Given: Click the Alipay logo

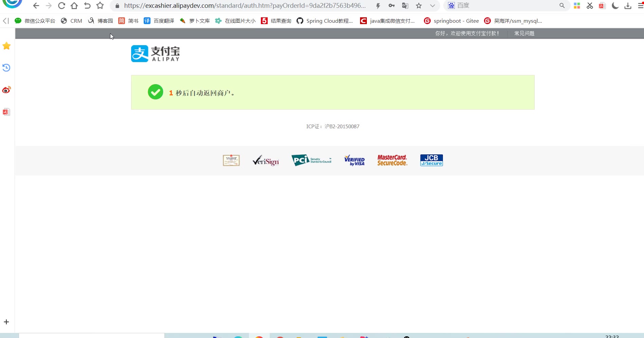Looking at the screenshot, I should (155, 54).
